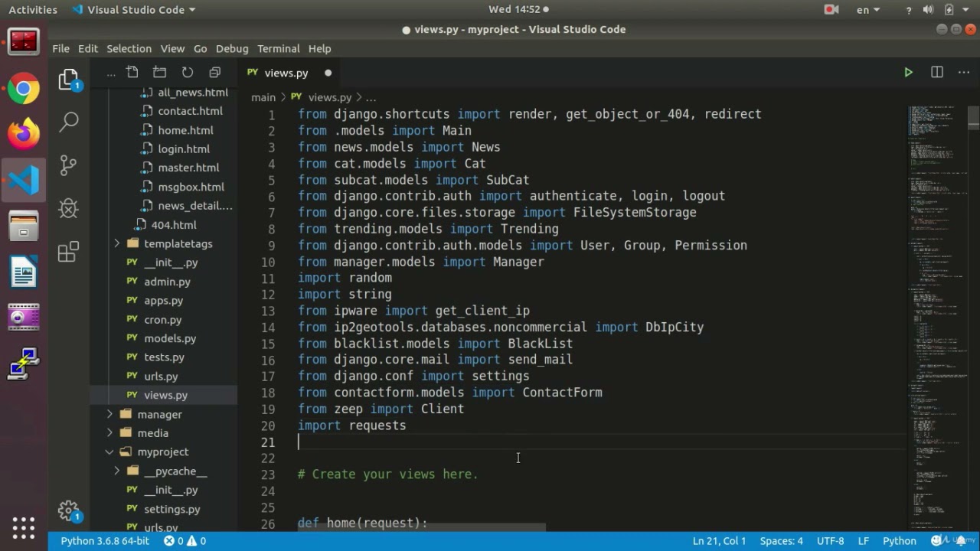Click the code minimap overview
Screen dimensions: 980x551
936,316
